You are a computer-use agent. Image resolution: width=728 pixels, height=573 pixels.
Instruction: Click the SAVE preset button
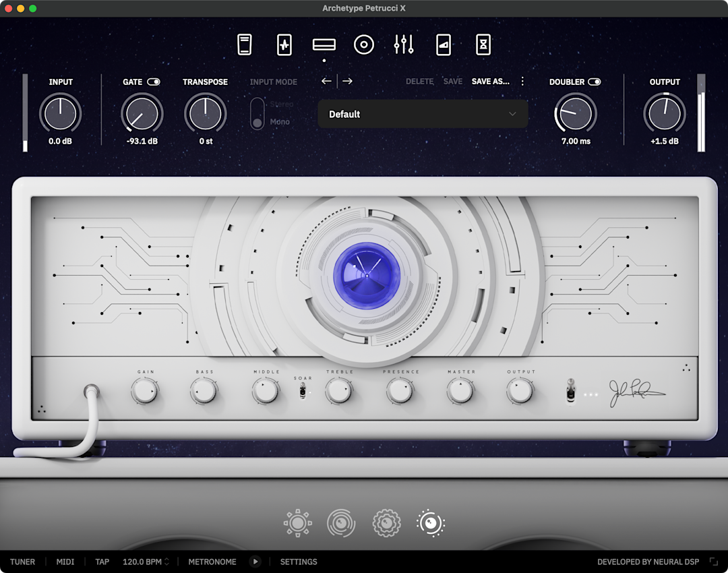[453, 82]
